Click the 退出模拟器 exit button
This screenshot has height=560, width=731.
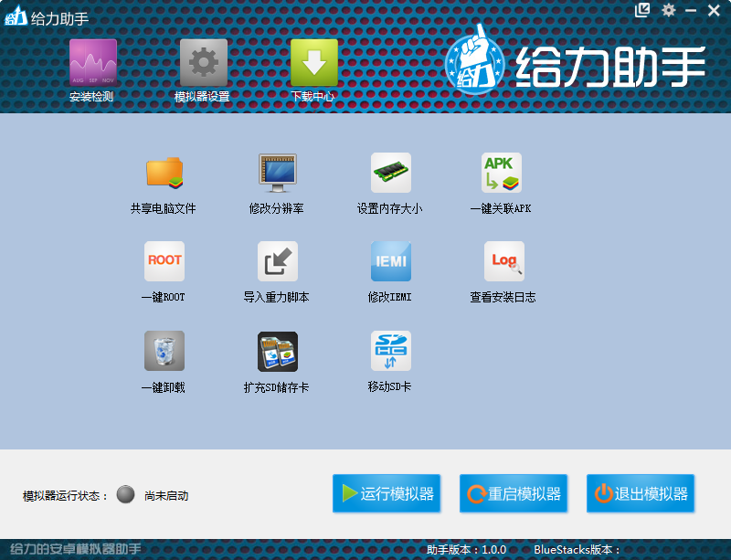coord(641,494)
